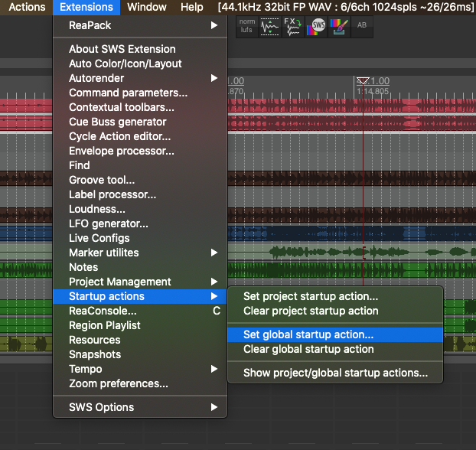Choose Set global startup action

click(335, 334)
